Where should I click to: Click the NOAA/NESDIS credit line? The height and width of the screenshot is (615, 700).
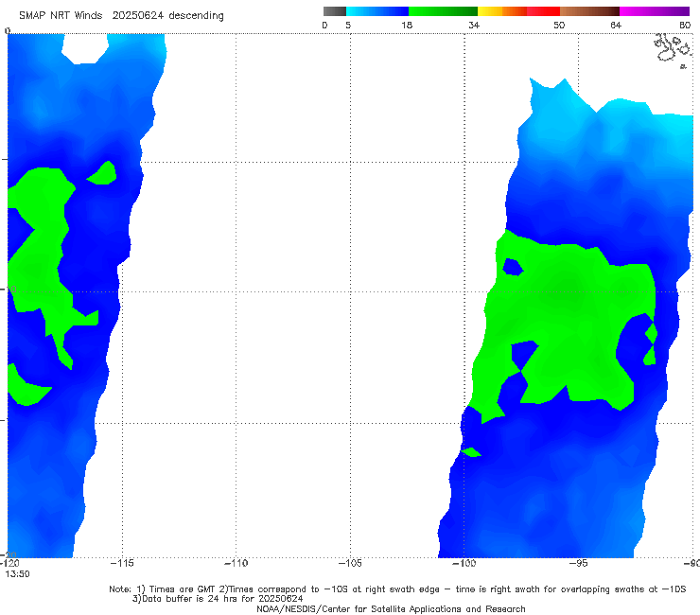[391, 608]
